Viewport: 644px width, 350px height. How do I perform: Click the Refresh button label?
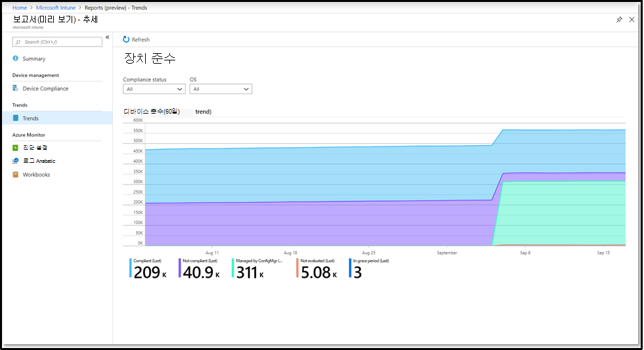point(140,39)
